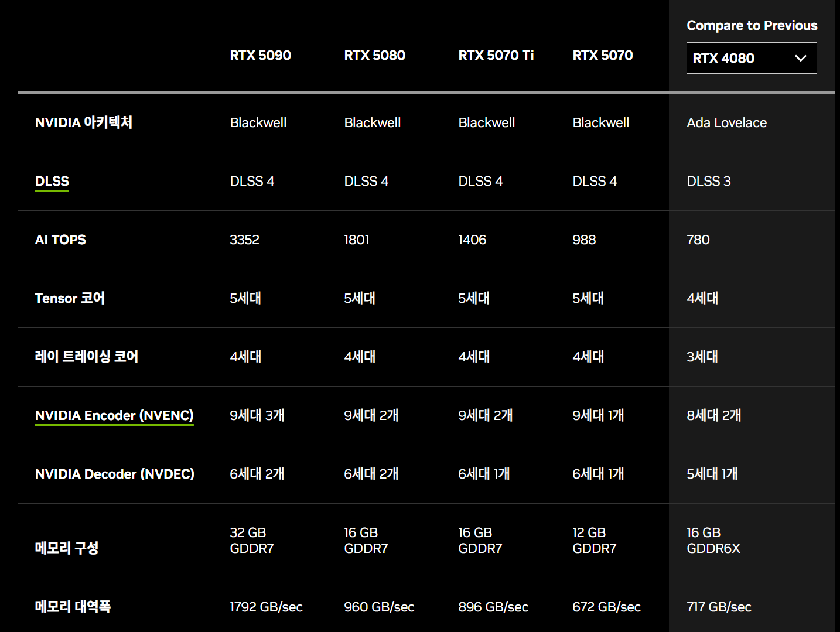
Task: Select the RTX 5070 column header
Action: tap(603, 55)
